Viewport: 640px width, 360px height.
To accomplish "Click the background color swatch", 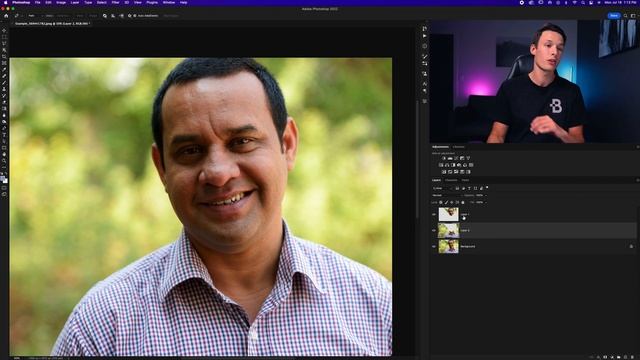I will [x=5, y=181].
